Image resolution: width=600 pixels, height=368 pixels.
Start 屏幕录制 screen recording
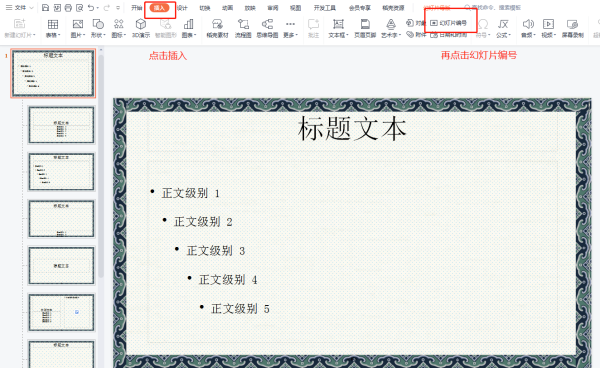click(572, 28)
